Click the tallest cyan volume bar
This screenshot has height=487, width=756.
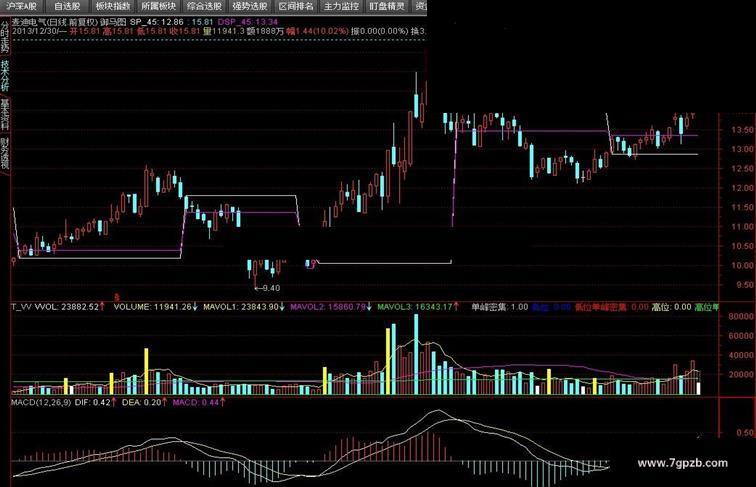pos(417,354)
